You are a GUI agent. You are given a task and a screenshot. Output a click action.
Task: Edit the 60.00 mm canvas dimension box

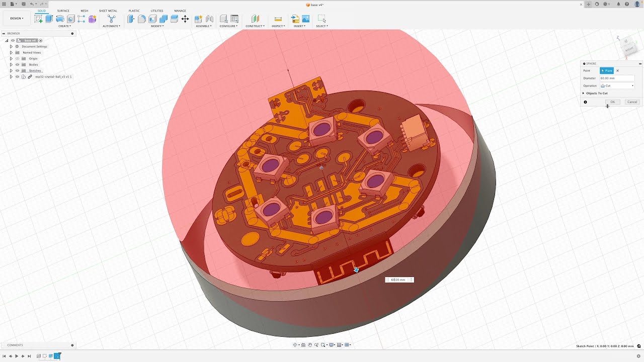(x=398, y=280)
